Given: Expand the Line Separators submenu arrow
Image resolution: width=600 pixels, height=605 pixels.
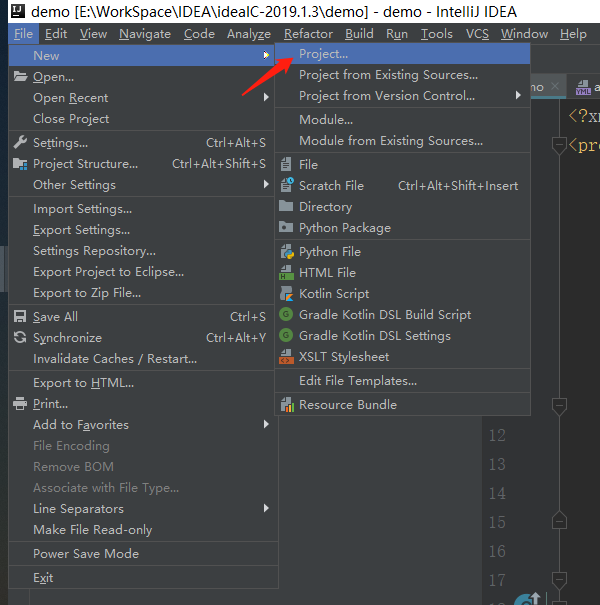Looking at the screenshot, I should point(266,508).
